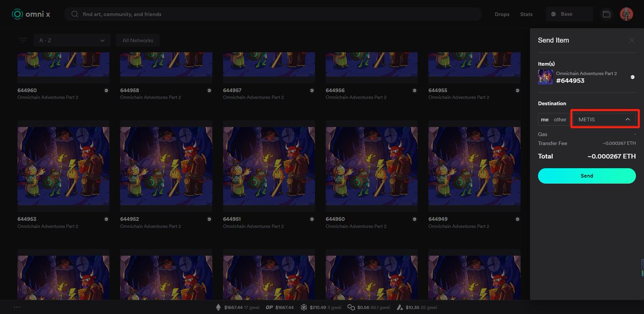Click the Ethereum gas price icon
Screen dimensions: 644x314
tap(218, 308)
